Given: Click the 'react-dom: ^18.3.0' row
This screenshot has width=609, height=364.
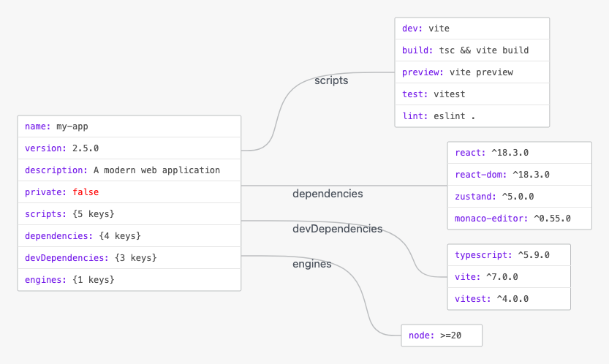Looking at the screenshot, I should (520, 175).
